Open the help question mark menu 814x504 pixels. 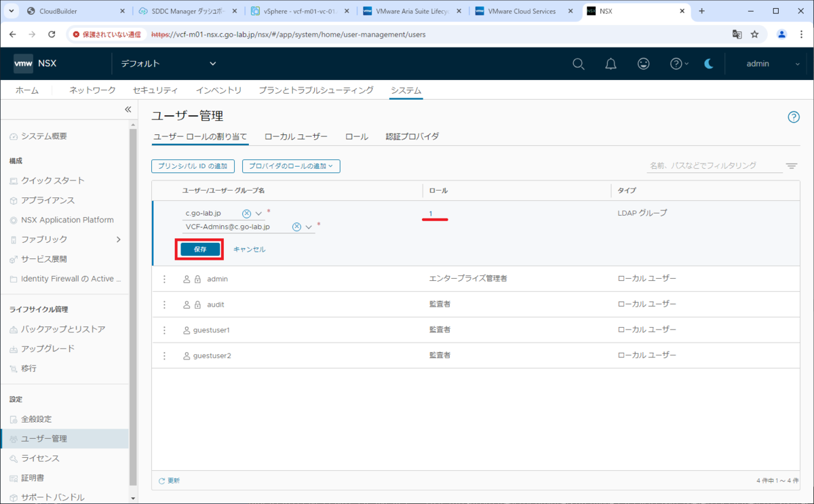pos(679,64)
